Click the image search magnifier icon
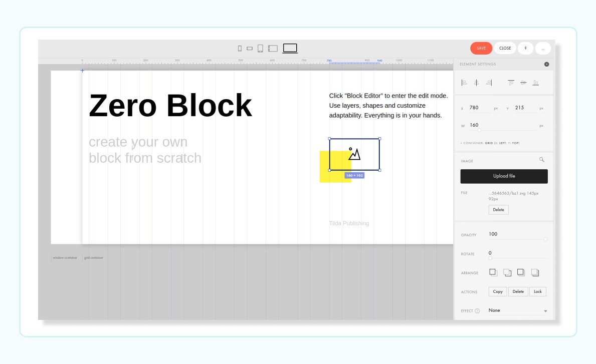Viewport: 596px width, 364px height. (x=542, y=160)
